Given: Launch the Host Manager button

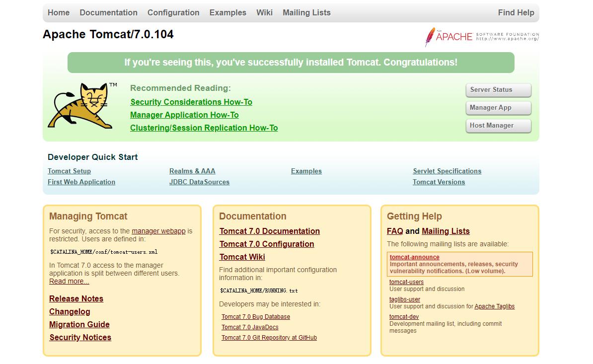Looking at the screenshot, I should [x=499, y=126].
